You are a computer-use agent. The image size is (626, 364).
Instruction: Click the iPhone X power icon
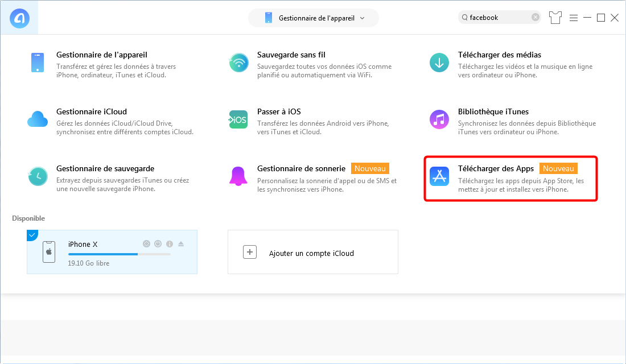158,244
